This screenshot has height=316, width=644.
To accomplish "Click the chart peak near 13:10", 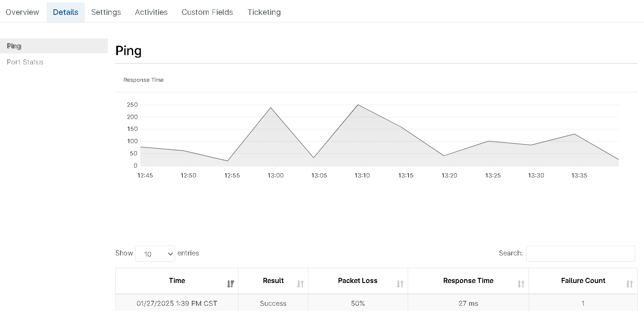I will 358,105.
